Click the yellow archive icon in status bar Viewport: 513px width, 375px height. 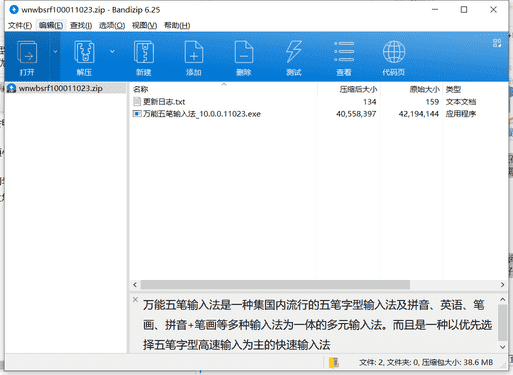tap(333, 362)
